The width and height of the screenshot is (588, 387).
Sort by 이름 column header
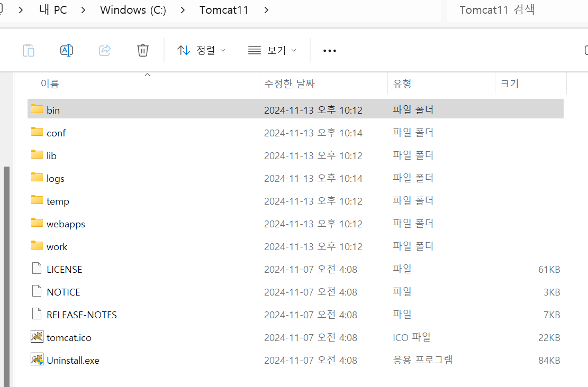click(x=50, y=84)
